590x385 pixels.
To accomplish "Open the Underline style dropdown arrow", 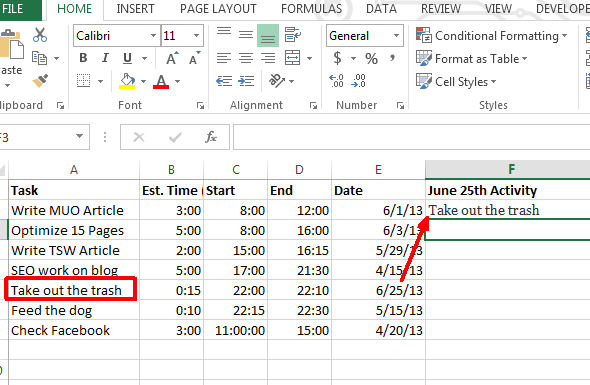I will [x=144, y=58].
